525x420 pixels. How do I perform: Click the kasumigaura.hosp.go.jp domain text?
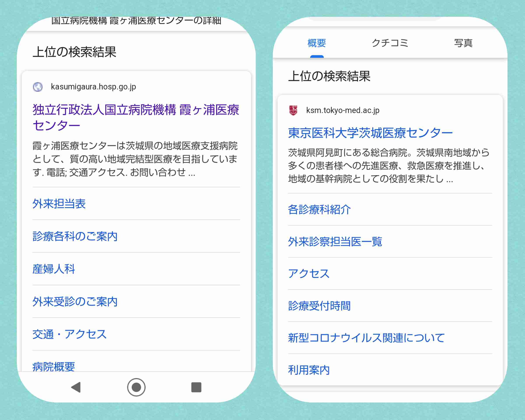point(93,87)
